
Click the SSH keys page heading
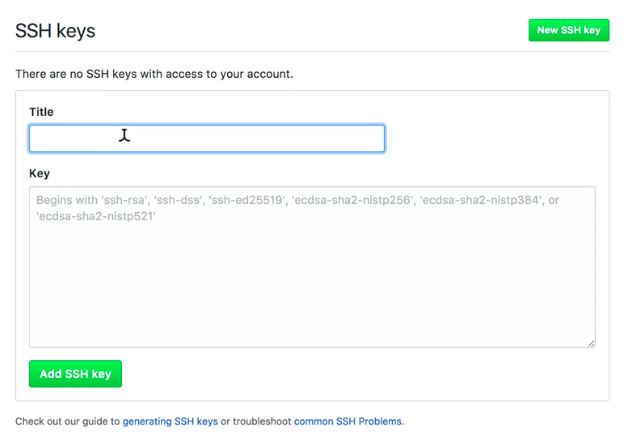[55, 31]
